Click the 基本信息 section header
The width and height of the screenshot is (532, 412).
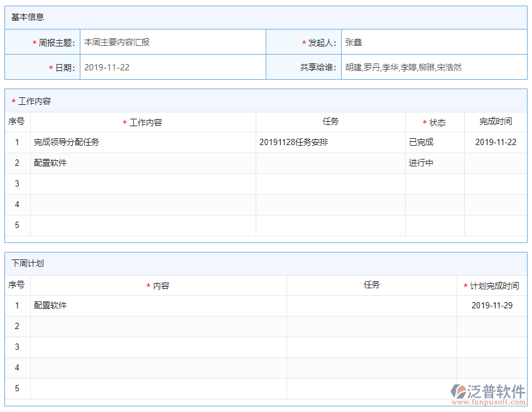[28, 18]
